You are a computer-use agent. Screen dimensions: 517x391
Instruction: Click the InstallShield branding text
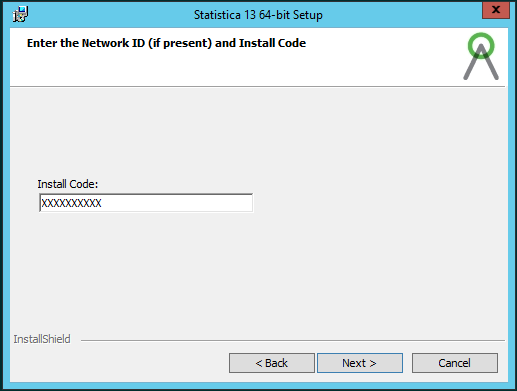(x=42, y=339)
